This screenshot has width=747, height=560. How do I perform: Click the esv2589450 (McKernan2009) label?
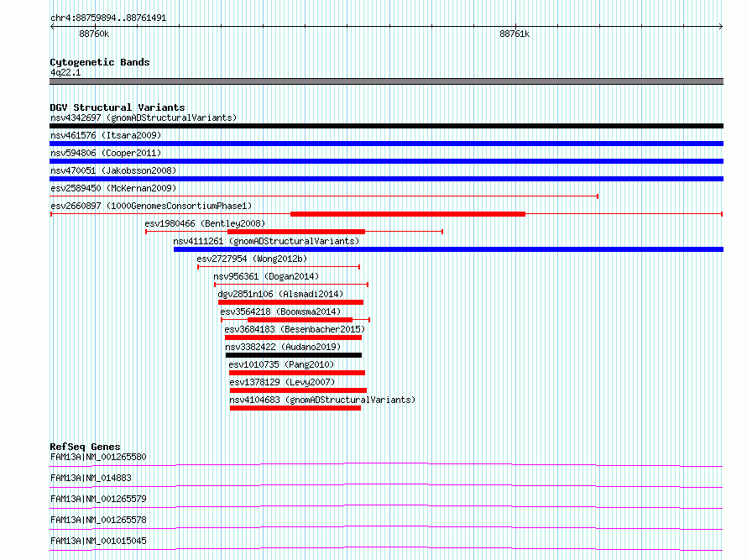coord(113,188)
